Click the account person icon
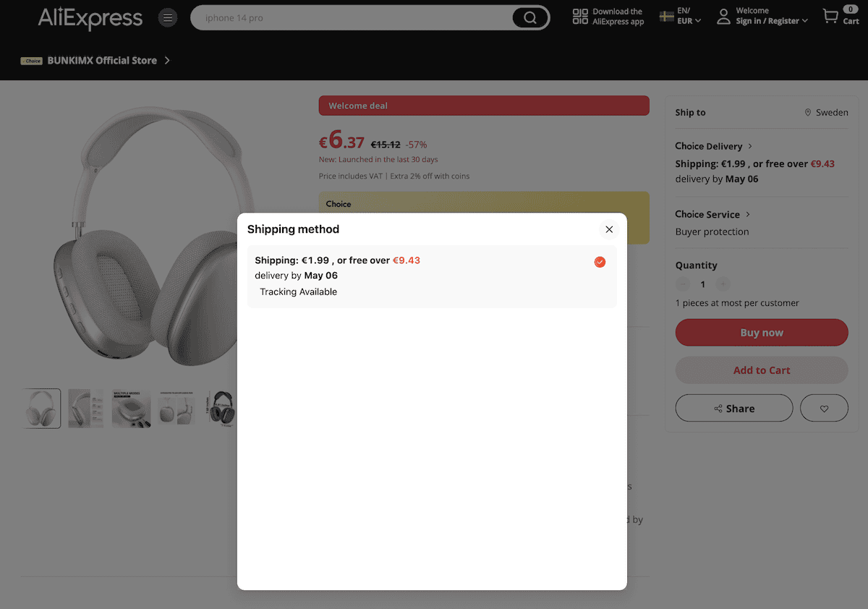The height and width of the screenshot is (609, 868). pos(723,16)
